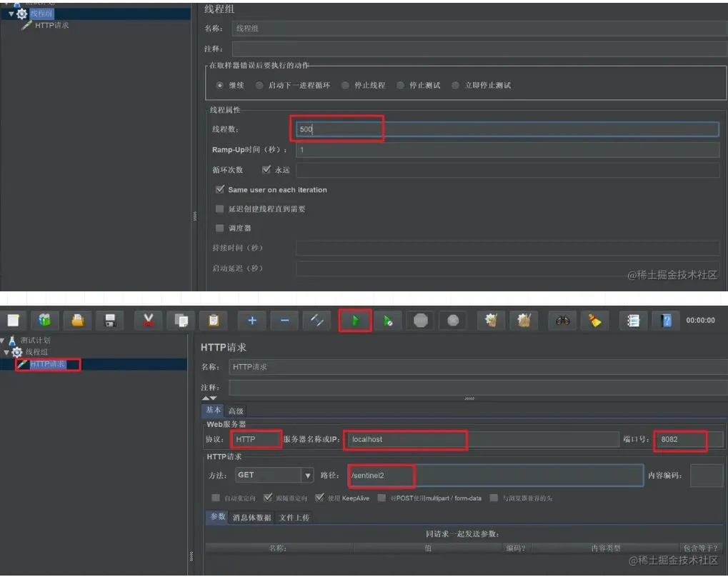Click flask icon of 测试计划 node
This screenshot has height=577, width=728.
(13, 340)
